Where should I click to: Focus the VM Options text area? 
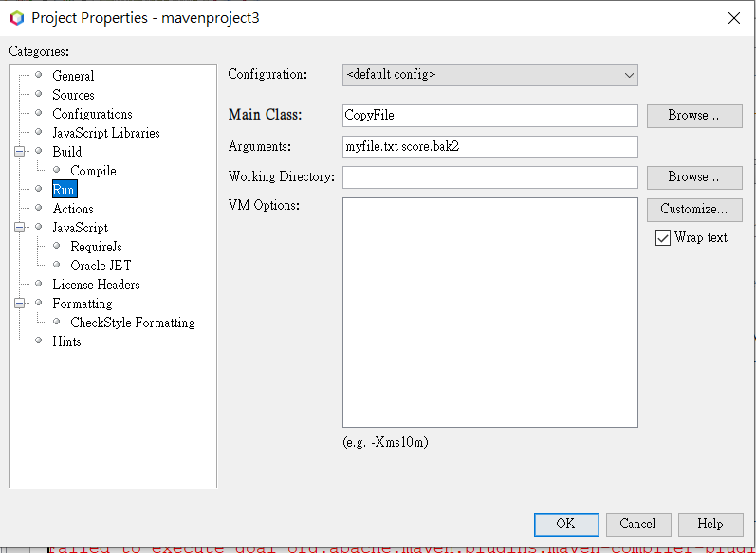[x=489, y=312]
